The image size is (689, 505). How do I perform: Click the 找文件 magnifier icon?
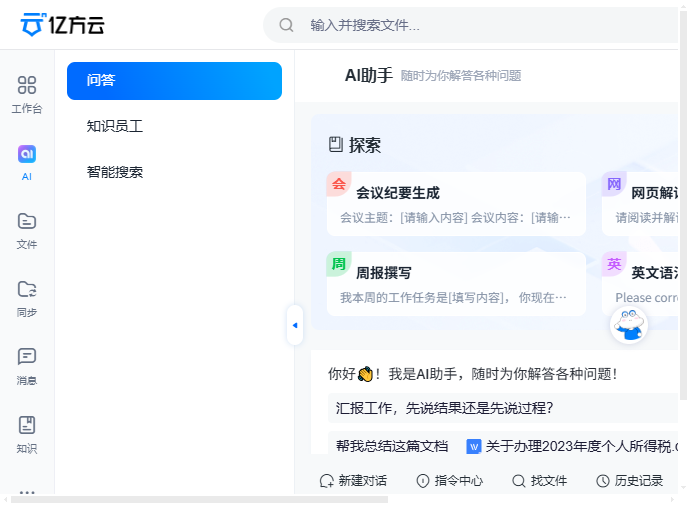(519, 481)
